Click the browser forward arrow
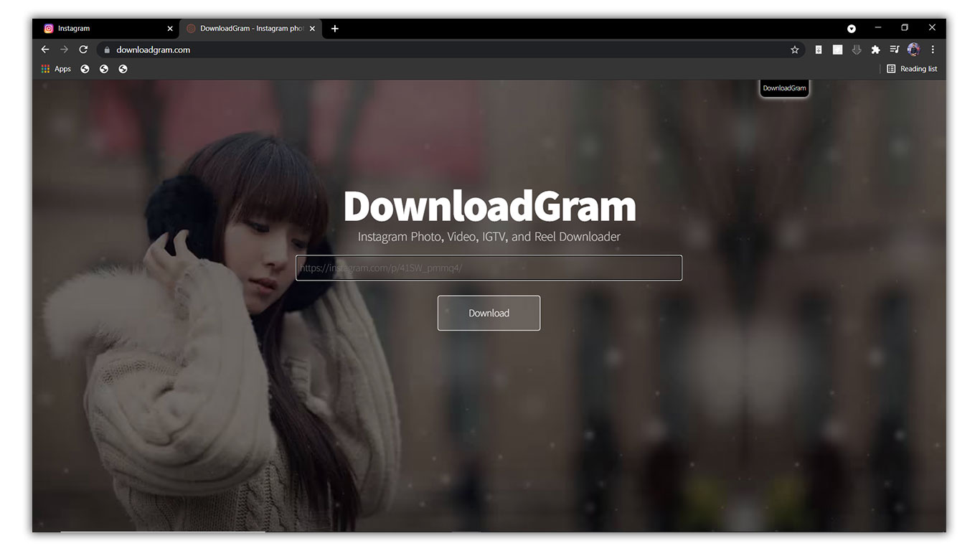 tap(64, 50)
